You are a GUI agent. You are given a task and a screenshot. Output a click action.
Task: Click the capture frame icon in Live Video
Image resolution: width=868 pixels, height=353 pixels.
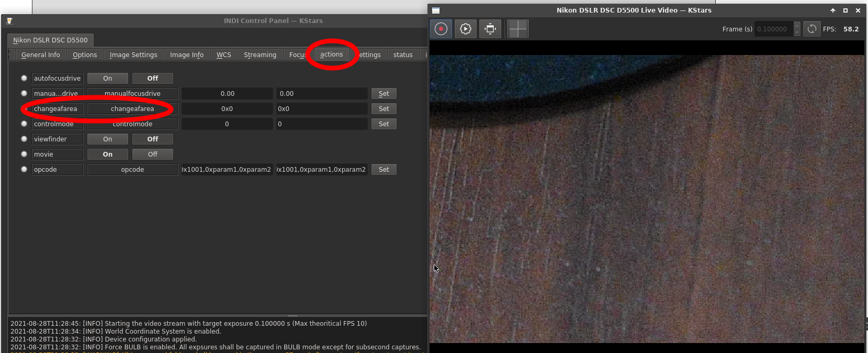[x=490, y=29]
